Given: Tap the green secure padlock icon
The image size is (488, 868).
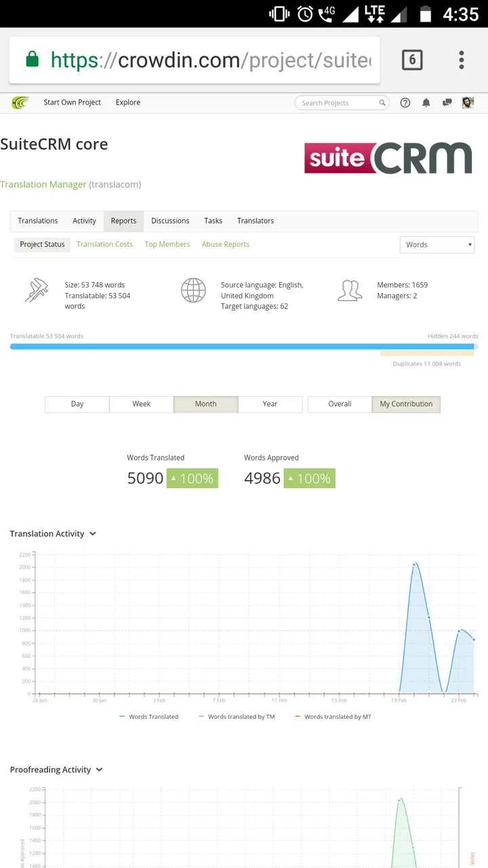Looking at the screenshot, I should tap(32, 60).
